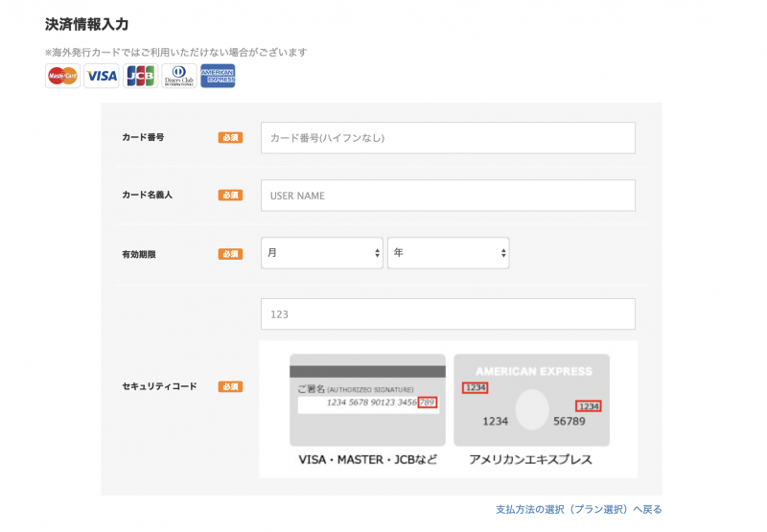Click the JCB card logo
Viewport: 767px width, 532px height.
click(x=140, y=76)
